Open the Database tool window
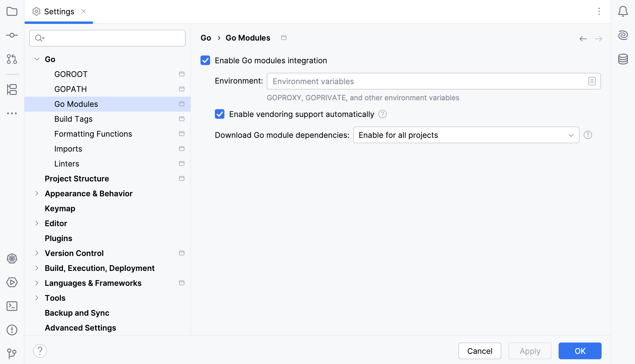 pyautogui.click(x=623, y=59)
